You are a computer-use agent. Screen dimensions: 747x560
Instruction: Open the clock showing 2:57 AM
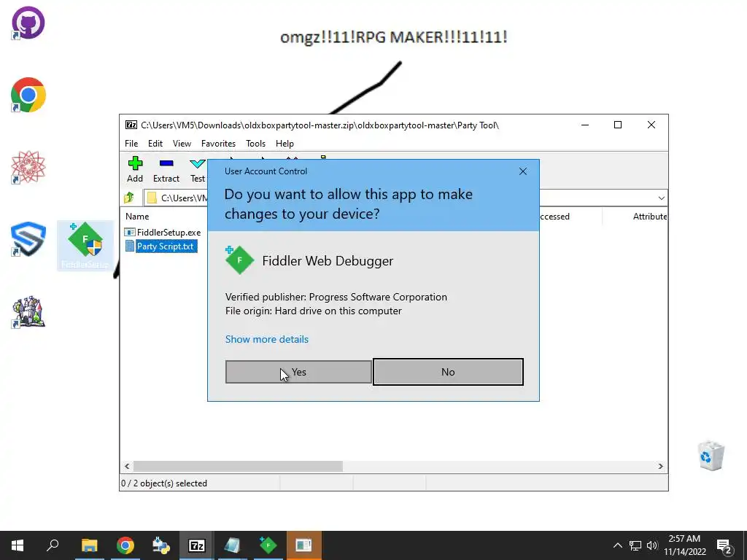[684, 545]
